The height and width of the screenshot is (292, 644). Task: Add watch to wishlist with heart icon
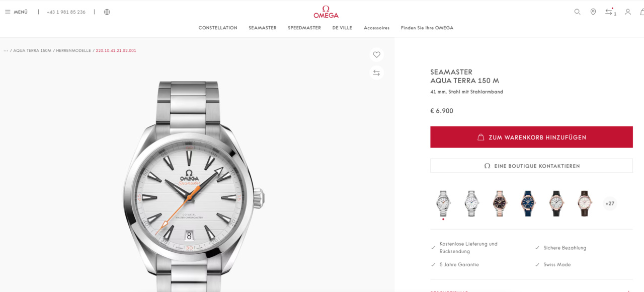(x=376, y=55)
